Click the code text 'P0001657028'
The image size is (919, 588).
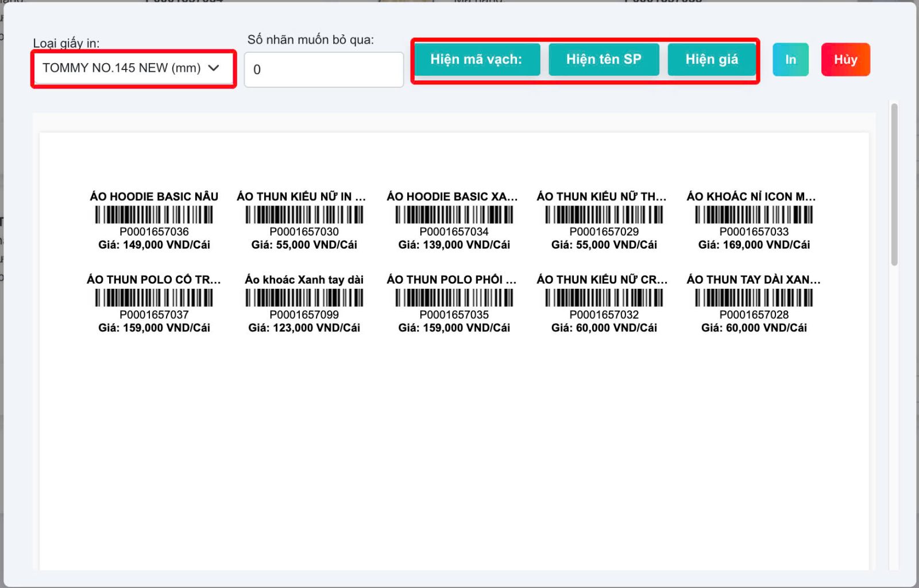pos(754,315)
